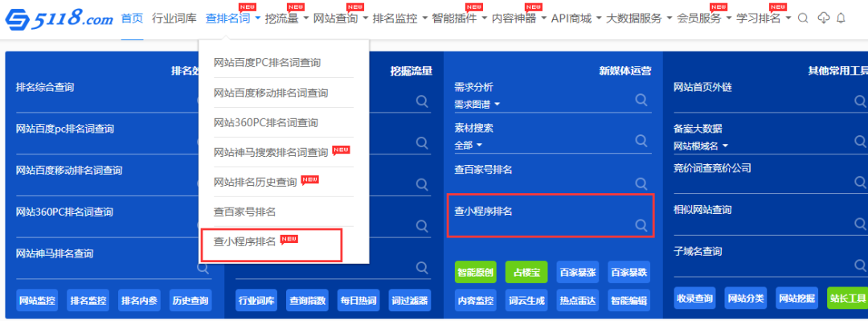Screen dimensions: 868x321
Task: Click the 百家暴跌 button
Action: coord(628,272)
